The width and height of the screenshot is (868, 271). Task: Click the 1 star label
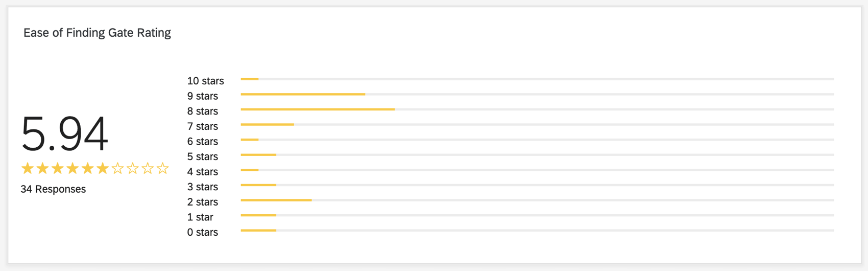coord(200,217)
